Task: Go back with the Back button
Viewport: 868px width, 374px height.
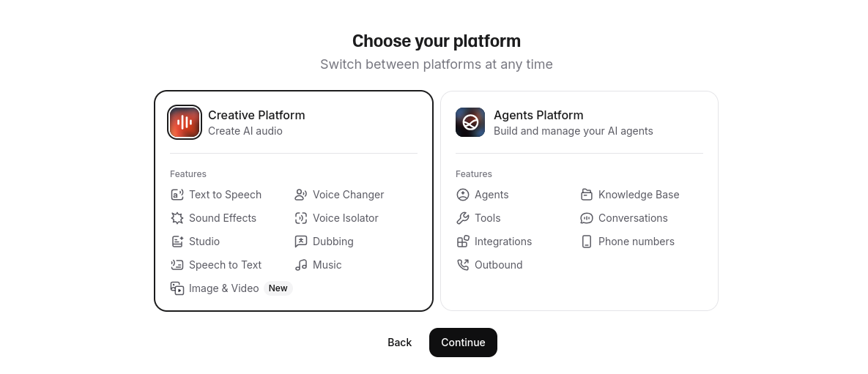Action: (x=399, y=343)
